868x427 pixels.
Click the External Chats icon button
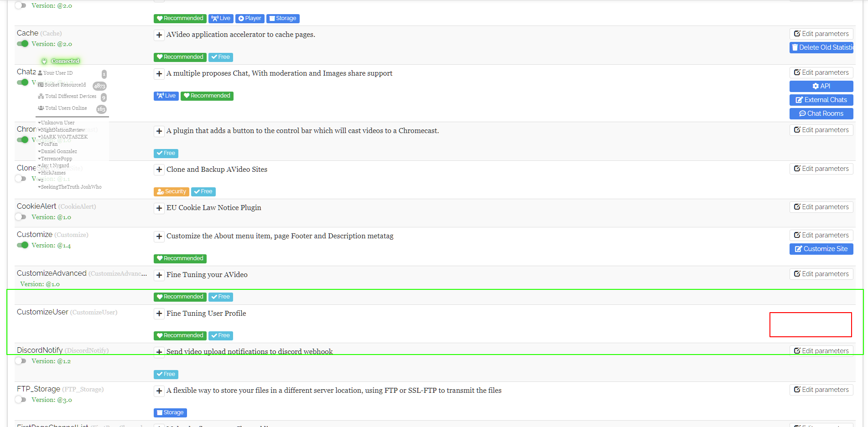tap(821, 100)
